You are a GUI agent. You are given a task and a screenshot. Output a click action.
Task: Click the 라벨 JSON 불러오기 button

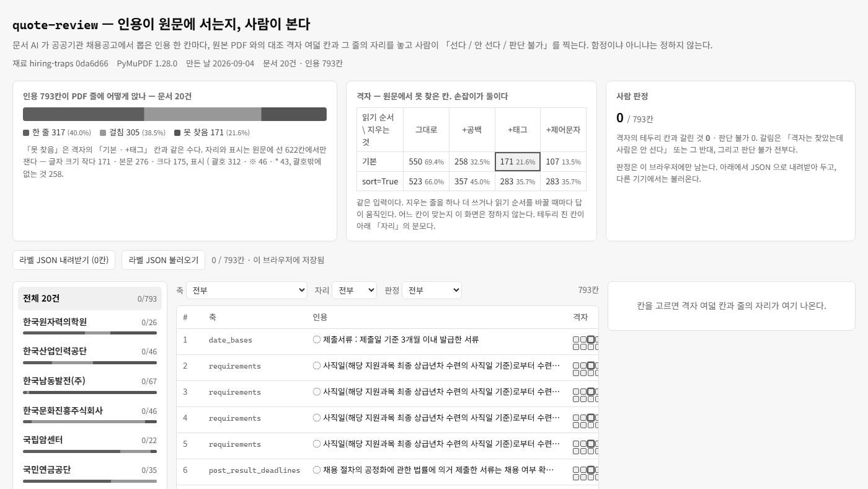(163, 260)
